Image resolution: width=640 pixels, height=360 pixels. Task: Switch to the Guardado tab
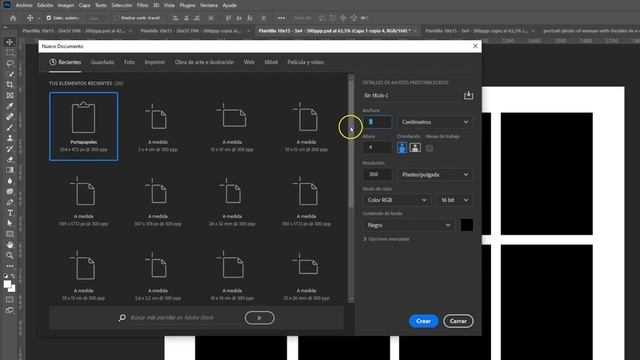coord(102,62)
